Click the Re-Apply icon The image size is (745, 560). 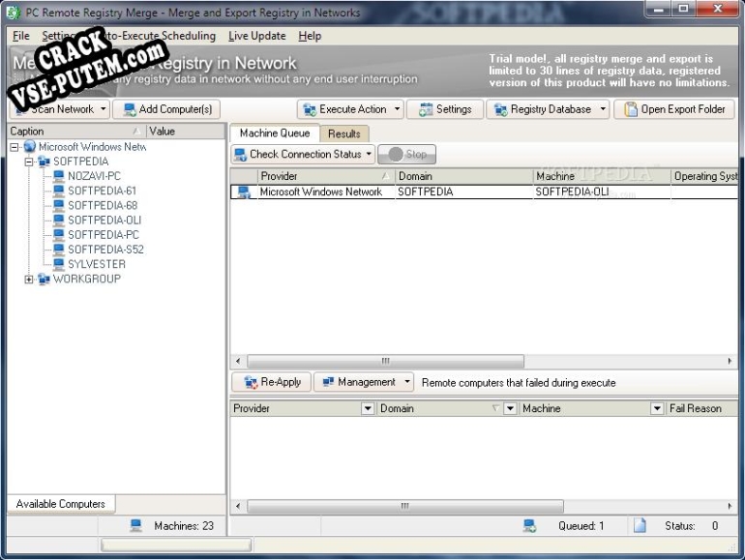click(251, 382)
